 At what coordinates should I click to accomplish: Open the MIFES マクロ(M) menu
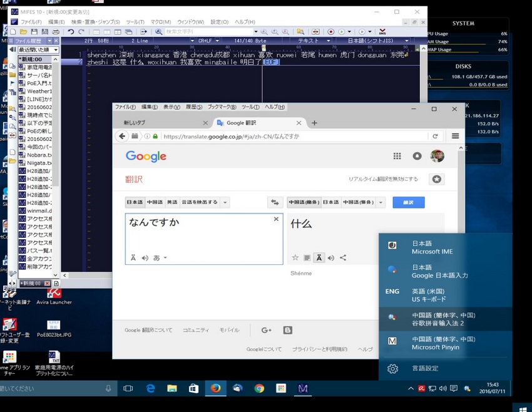[x=161, y=22]
